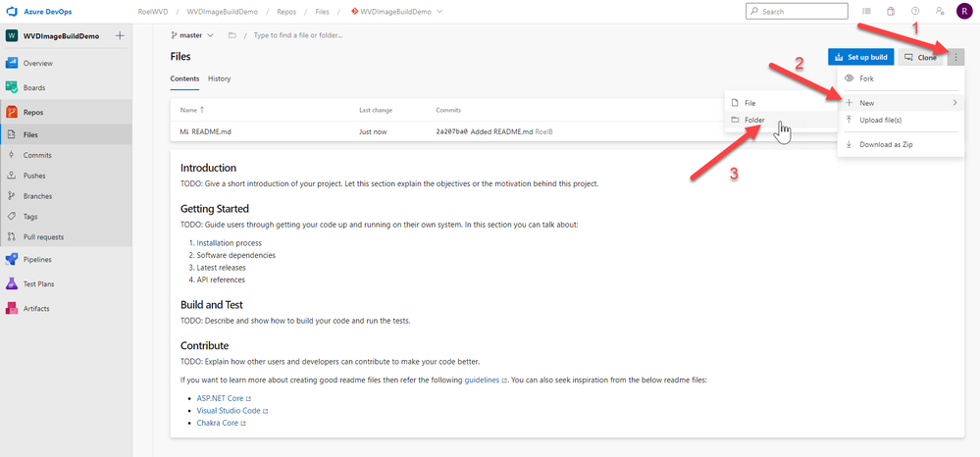Open the ASP.NET Core link
Screen dimensions: 980x457
tap(220, 397)
